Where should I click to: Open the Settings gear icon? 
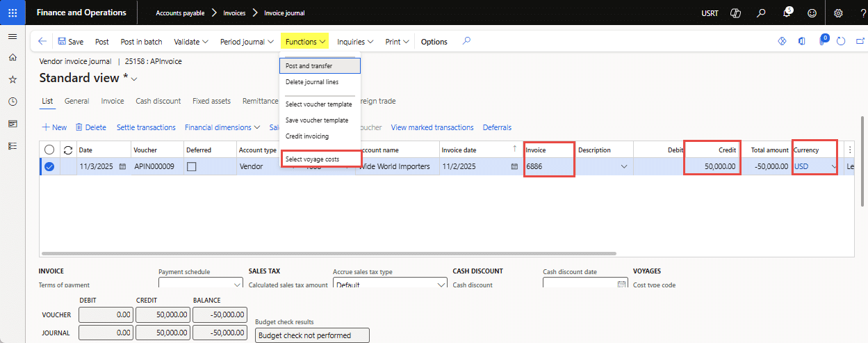[838, 13]
